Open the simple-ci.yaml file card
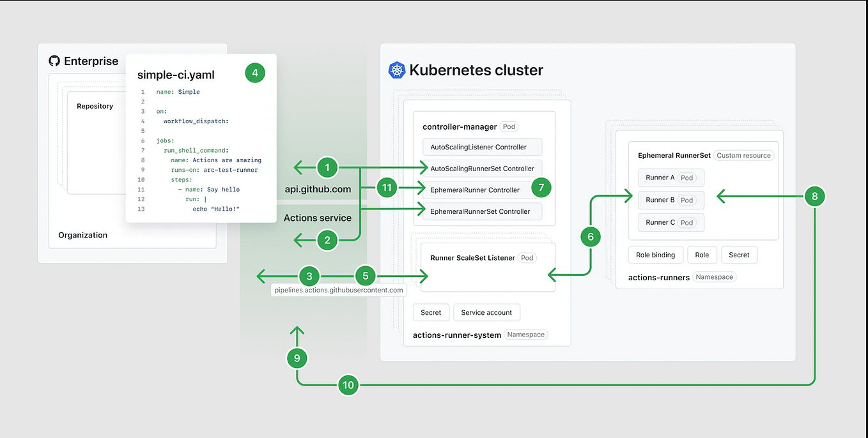Image resolution: width=868 pixels, height=438 pixels. [x=176, y=75]
